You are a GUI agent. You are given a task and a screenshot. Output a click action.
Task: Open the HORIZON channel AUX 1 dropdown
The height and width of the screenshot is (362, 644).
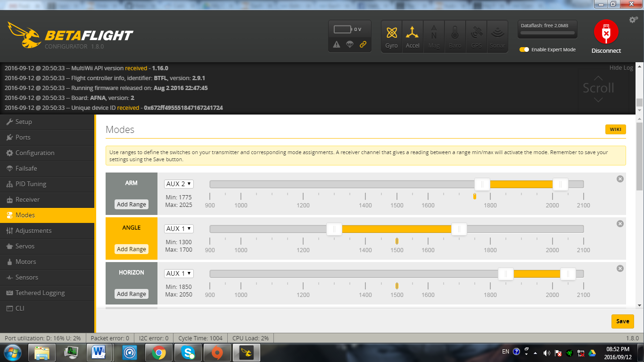click(179, 273)
